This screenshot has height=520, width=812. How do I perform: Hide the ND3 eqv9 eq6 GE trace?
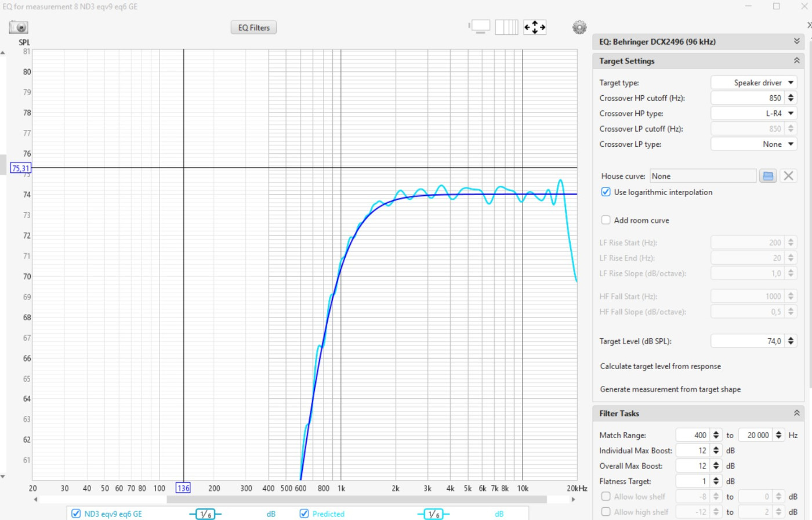tap(76, 514)
